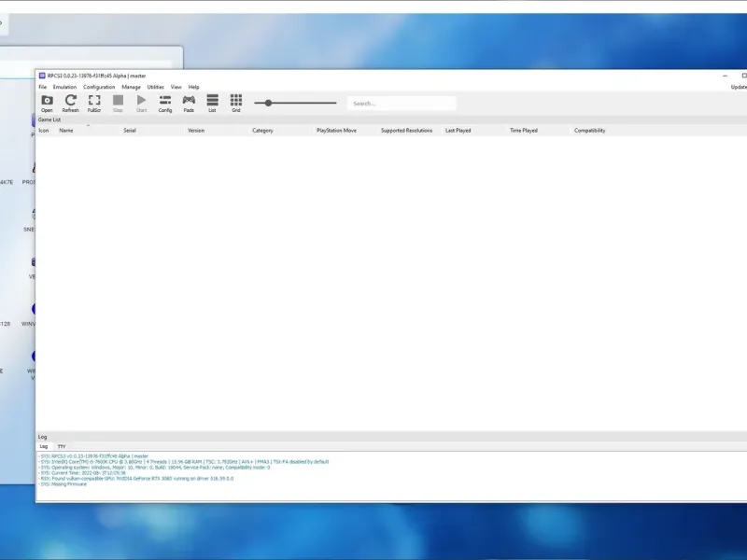Screen dimensions: 747x560
Task: Click the Log panel title bar
Action: [391, 437]
